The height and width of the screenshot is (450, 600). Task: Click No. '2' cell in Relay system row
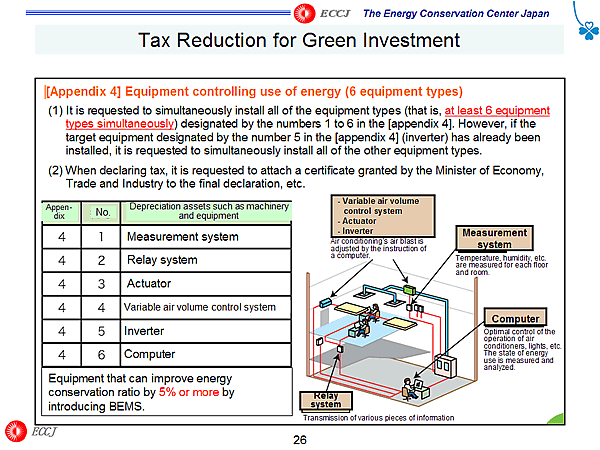click(101, 260)
